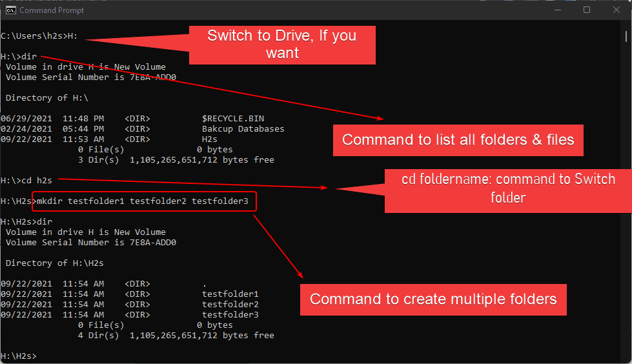Open the Command Prompt system menu icon
The height and width of the screenshot is (364, 632).
click(10, 10)
